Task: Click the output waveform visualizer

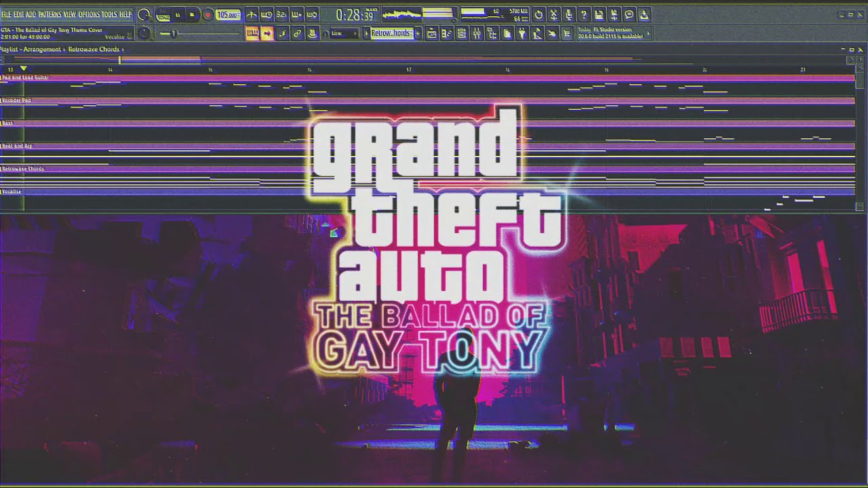Action: [402, 15]
